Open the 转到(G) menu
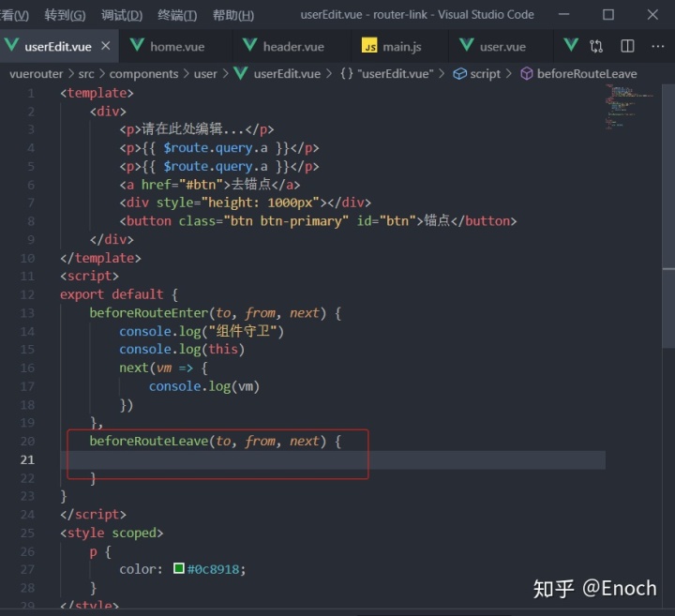This screenshot has width=675, height=616. [65, 15]
